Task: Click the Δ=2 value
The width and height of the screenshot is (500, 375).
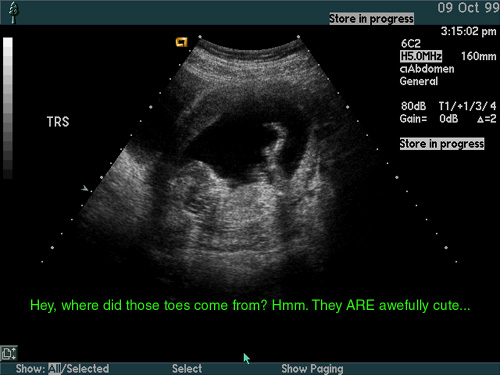Action: click(487, 119)
